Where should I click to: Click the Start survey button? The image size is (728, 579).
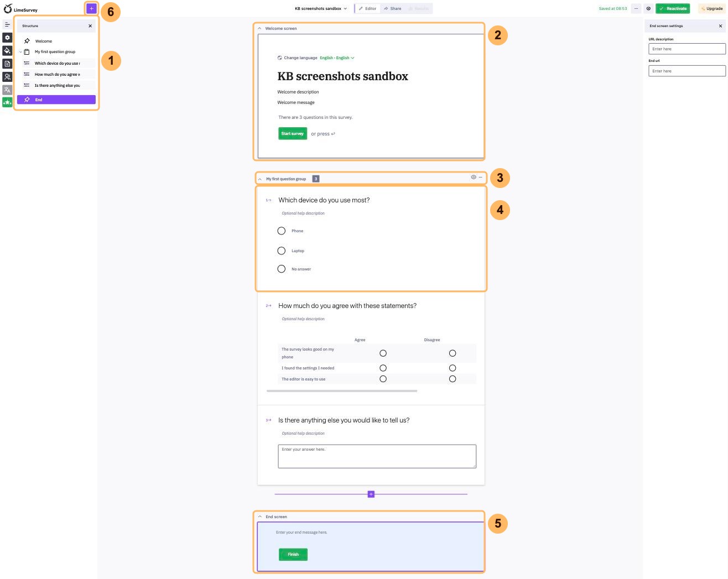293,133
